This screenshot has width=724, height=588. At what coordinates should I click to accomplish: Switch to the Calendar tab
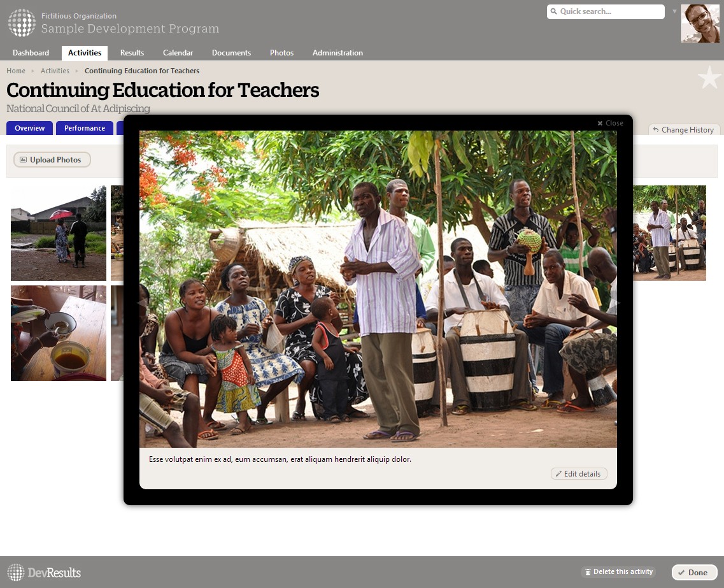(x=178, y=53)
